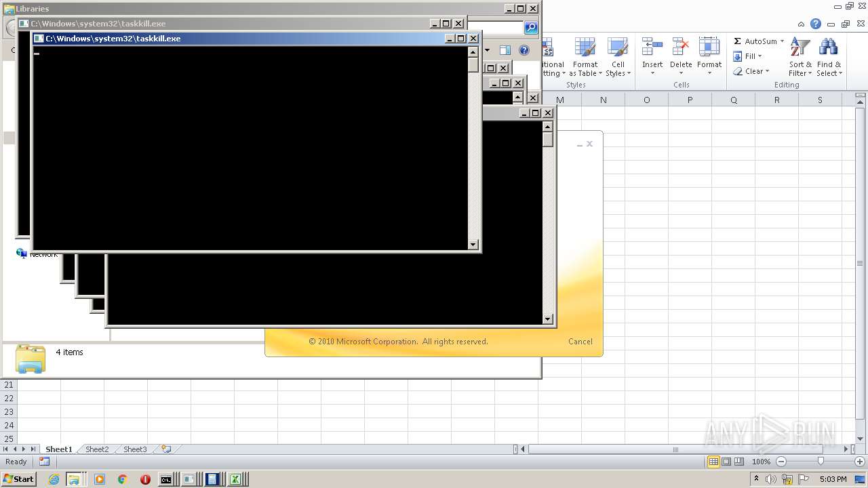Screen dimensions: 868x488
Task: Open help in Libraries window toolbar
Action: pyautogui.click(x=524, y=50)
